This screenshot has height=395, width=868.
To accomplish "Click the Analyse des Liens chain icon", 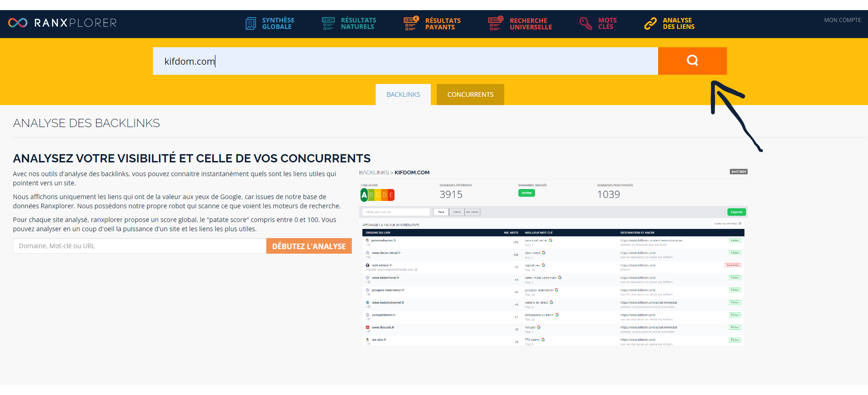I will coord(650,23).
